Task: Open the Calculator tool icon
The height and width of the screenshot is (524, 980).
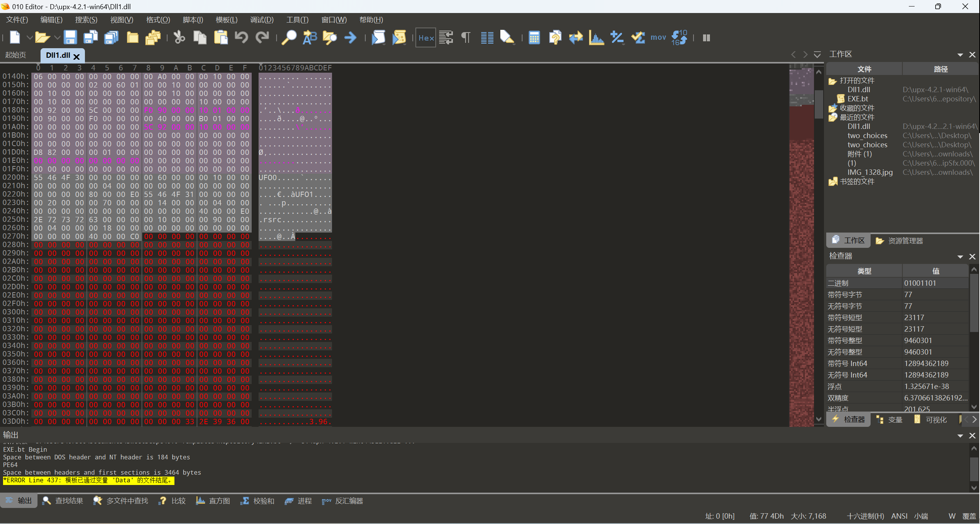Action: click(534, 37)
